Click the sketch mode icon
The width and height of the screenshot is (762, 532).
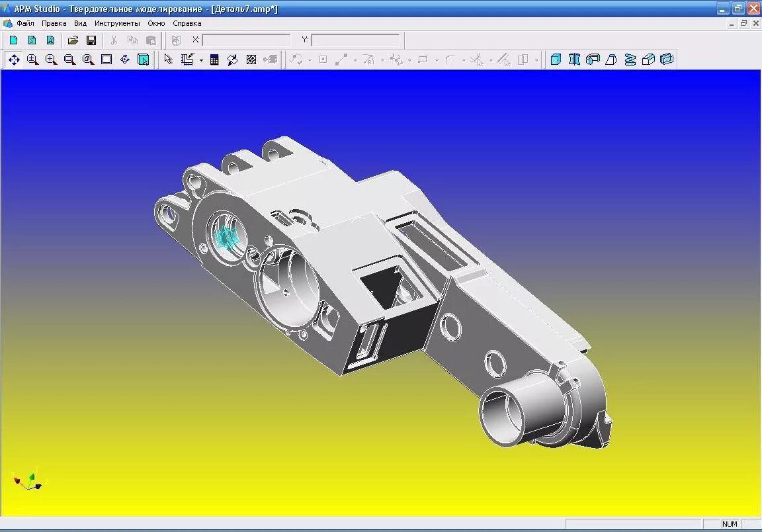(188, 60)
